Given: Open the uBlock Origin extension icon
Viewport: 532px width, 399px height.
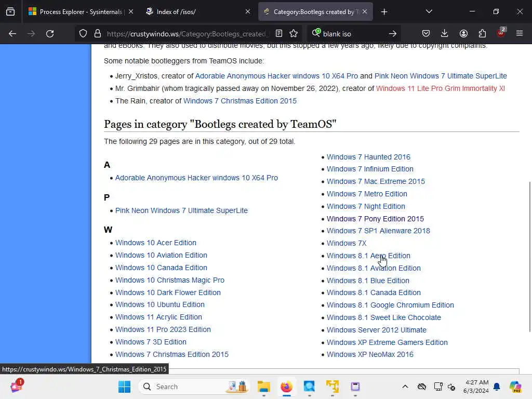Looking at the screenshot, I should (x=501, y=33).
